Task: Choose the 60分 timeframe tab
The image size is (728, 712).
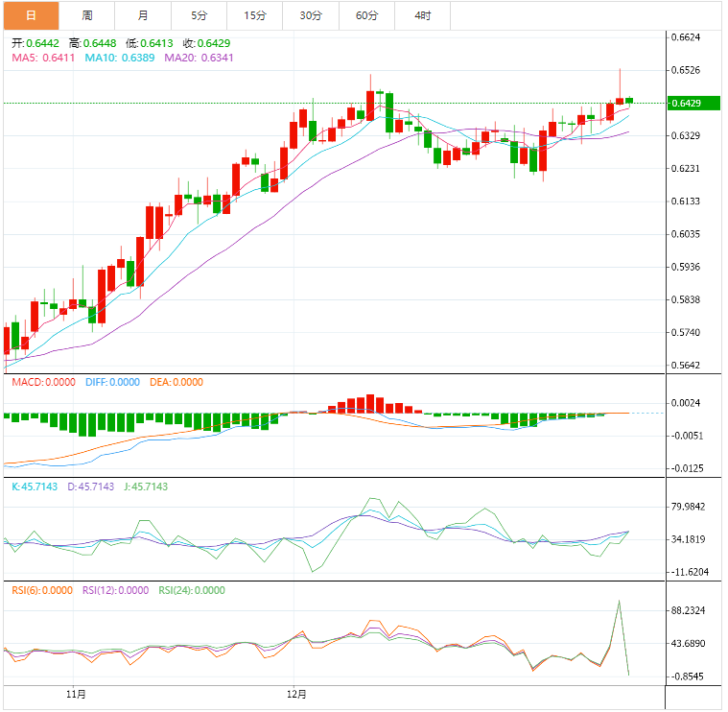Action: [x=366, y=15]
